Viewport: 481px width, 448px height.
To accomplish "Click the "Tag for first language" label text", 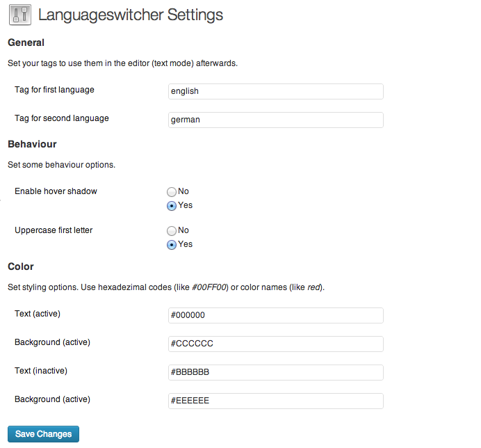I will tap(54, 90).
